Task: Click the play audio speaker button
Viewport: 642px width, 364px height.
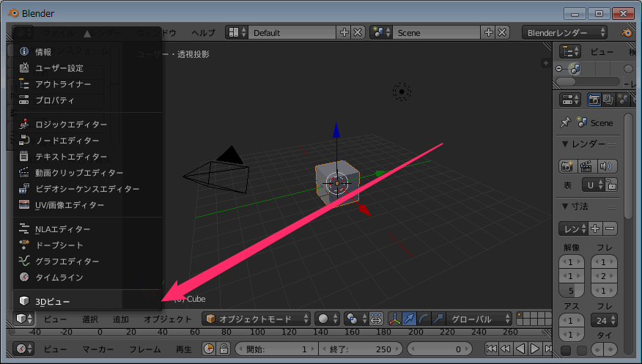Action: pos(606,166)
